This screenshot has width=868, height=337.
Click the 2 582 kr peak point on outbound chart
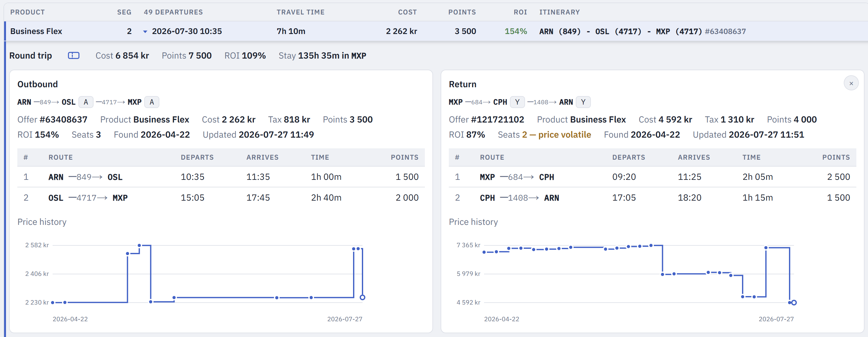pyautogui.click(x=139, y=245)
